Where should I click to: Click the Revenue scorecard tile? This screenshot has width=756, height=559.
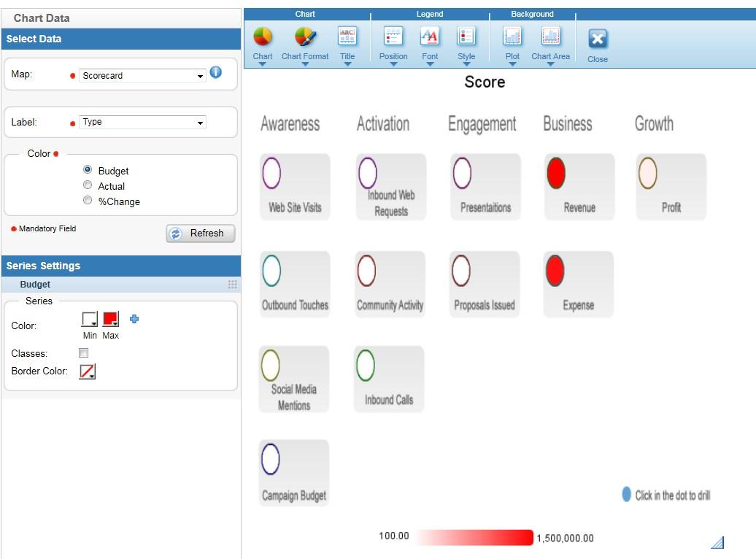(x=579, y=187)
